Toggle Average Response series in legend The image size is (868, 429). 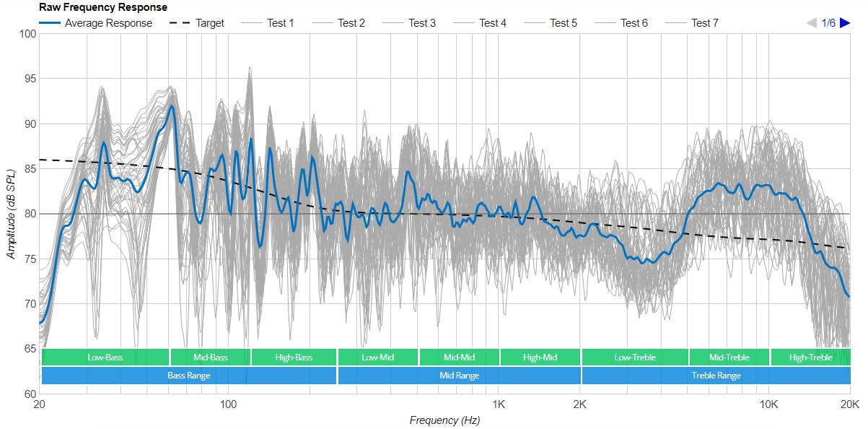pos(95,22)
